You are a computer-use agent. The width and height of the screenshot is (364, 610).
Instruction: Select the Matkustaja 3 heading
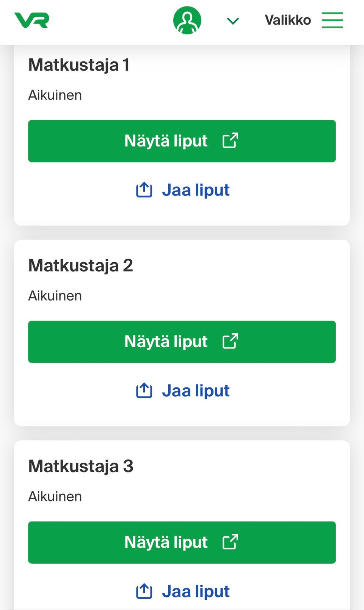point(81,467)
